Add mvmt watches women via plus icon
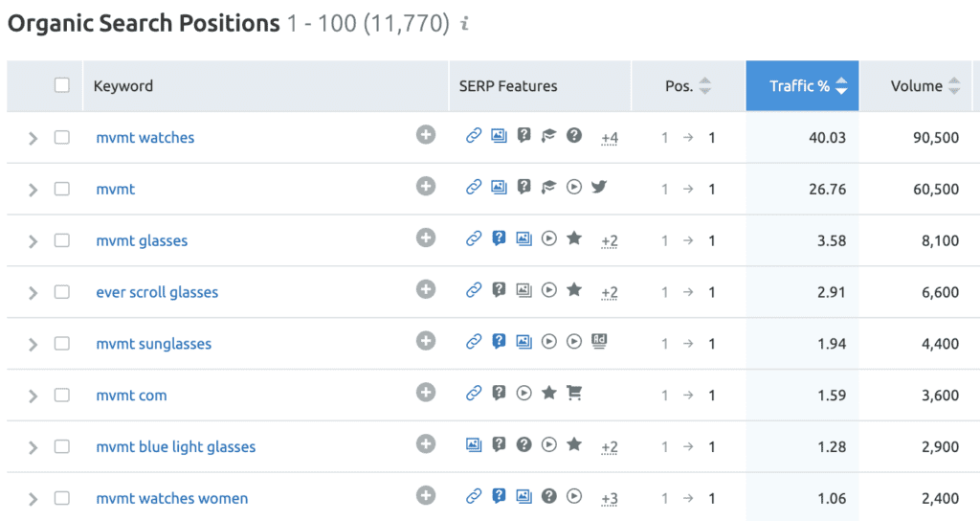980x521 pixels. (426, 495)
